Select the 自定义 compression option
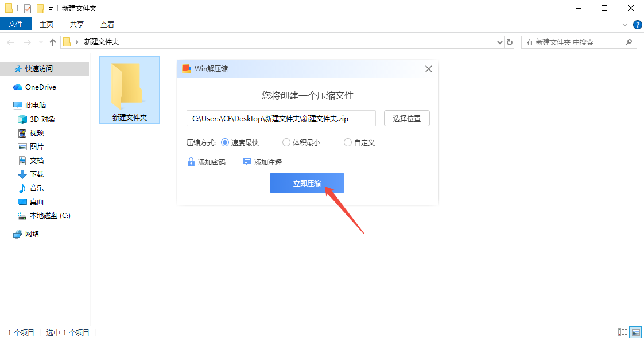 point(348,143)
